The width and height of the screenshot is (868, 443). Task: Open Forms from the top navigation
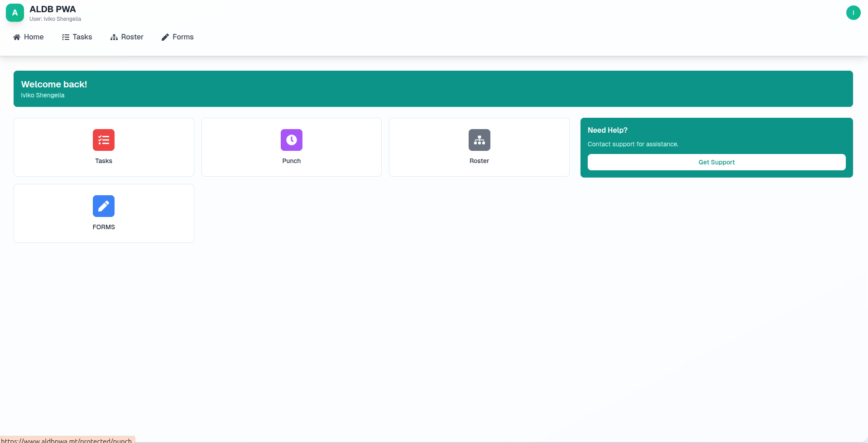(x=183, y=37)
